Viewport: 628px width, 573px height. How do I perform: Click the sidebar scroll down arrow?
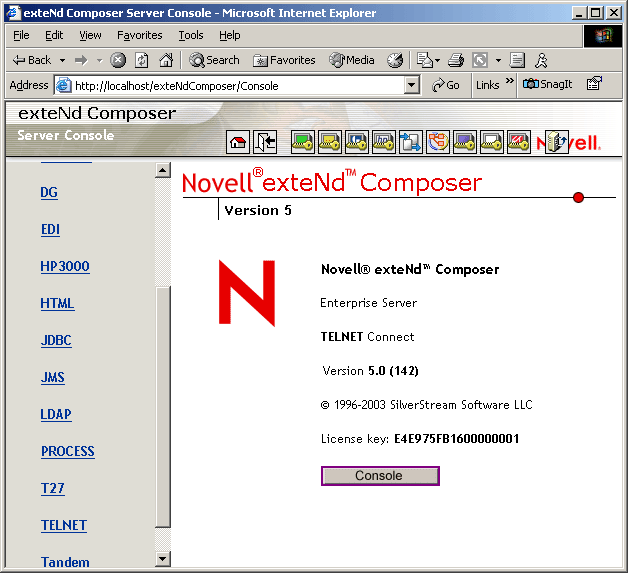[x=163, y=559]
